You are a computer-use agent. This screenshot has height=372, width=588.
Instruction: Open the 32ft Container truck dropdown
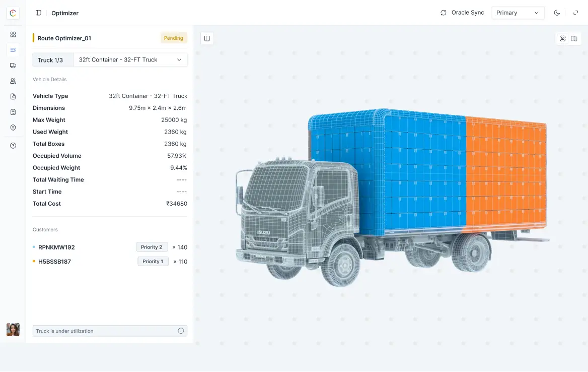point(130,60)
